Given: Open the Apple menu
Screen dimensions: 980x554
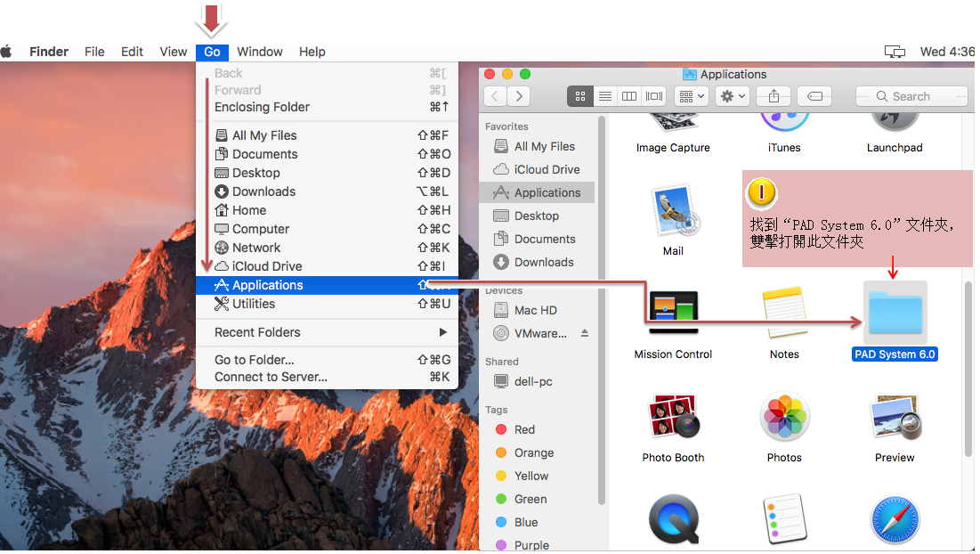Looking at the screenshot, I should (x=6, y=52).
